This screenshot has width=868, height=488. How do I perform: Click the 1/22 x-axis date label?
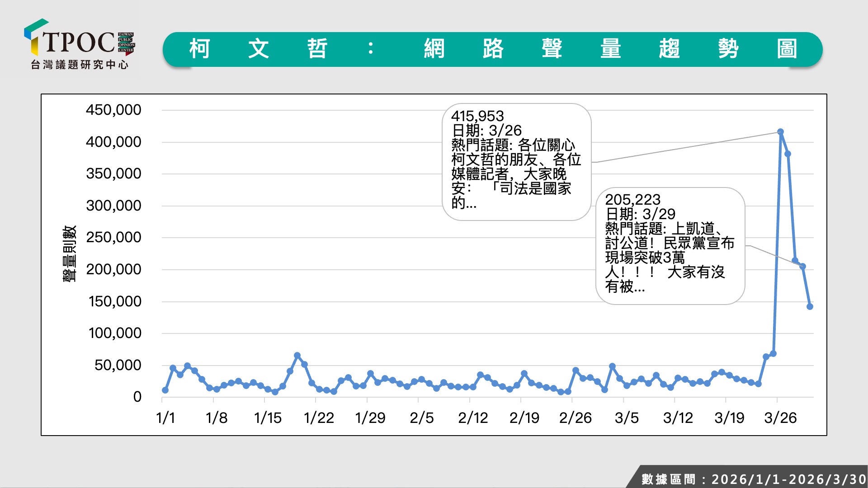click(x=319, y=418)
